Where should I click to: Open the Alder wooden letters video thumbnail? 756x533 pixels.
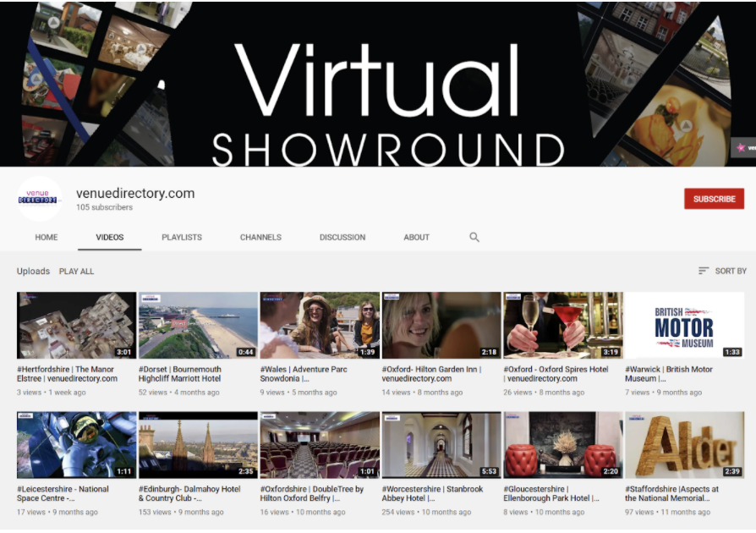pos(684,445)
